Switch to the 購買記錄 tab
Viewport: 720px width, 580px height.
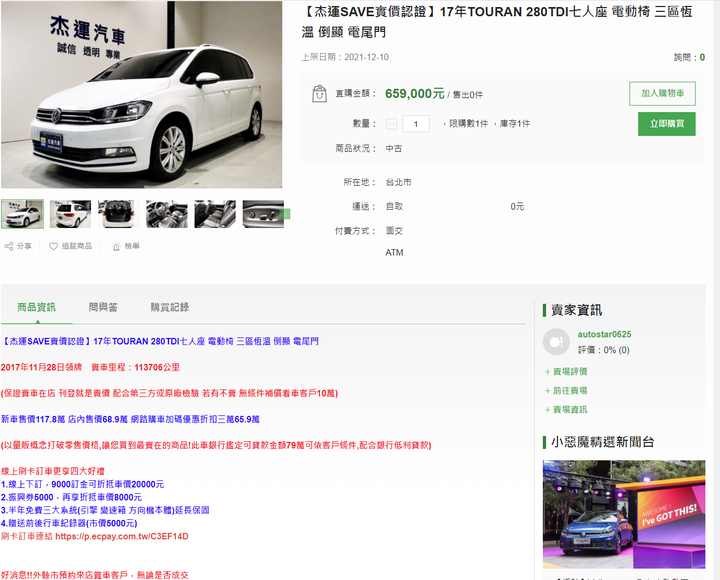(170, 307)
